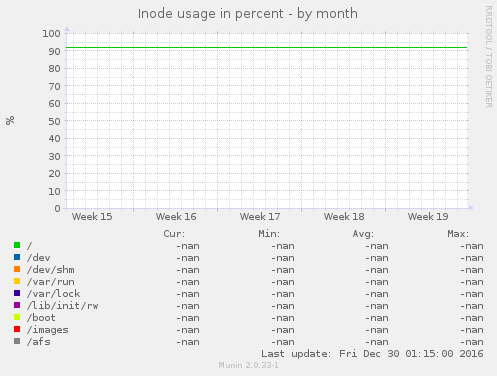497x376 pixels.
Task: Click the 0 y-axis label
Action: [58, 209]
